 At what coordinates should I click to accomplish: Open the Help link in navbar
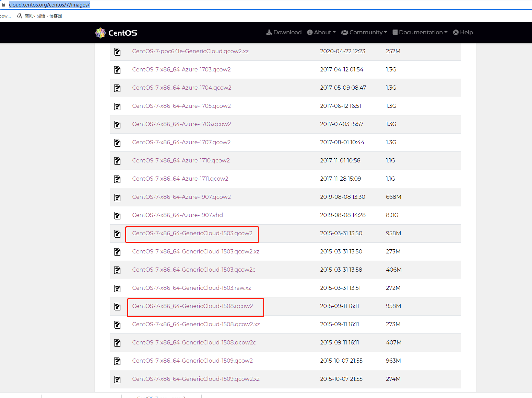click(x=463, y=32)
